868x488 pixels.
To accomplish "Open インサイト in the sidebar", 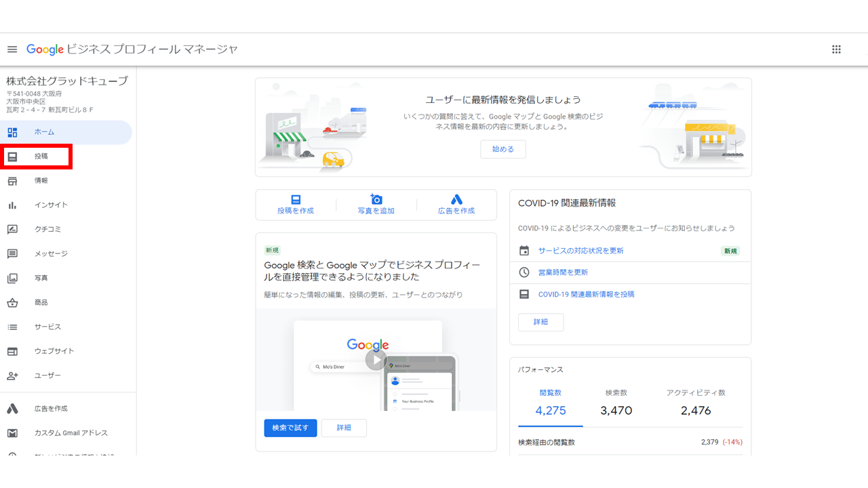I will click(66, 205).
